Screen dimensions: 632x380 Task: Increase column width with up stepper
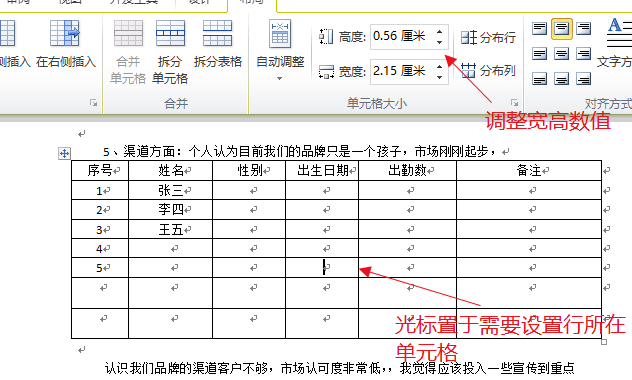point(440,66)
